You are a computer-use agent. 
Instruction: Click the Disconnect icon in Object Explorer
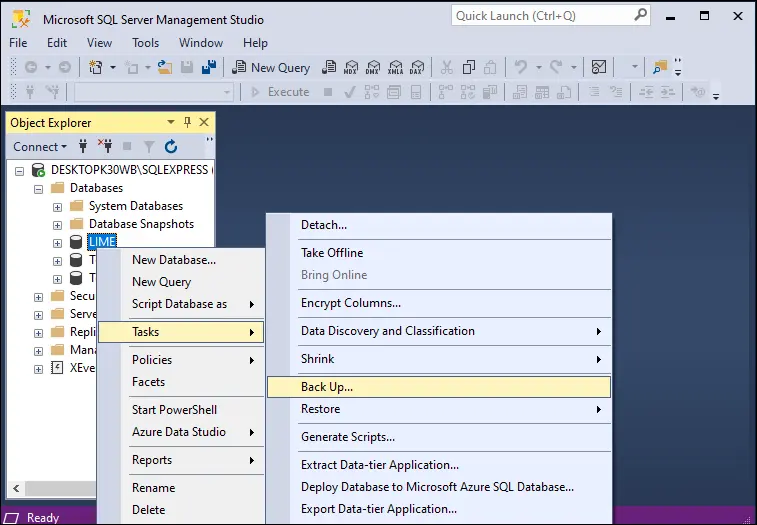point(105,146)
